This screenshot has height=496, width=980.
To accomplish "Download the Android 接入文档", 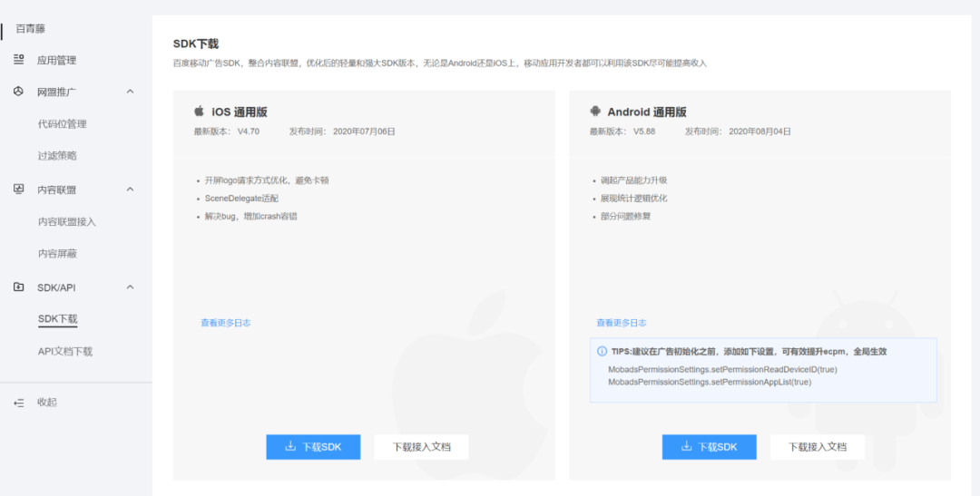I will click(818, 447).
